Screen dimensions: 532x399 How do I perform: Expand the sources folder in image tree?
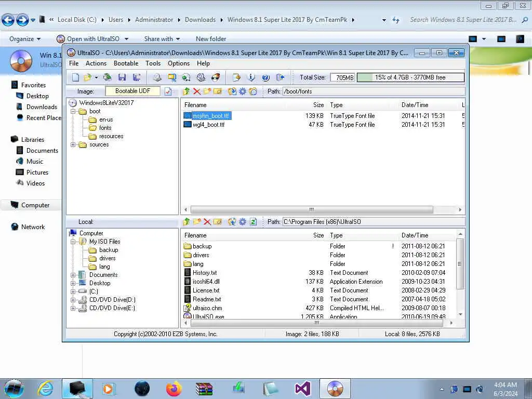point(73,144)
